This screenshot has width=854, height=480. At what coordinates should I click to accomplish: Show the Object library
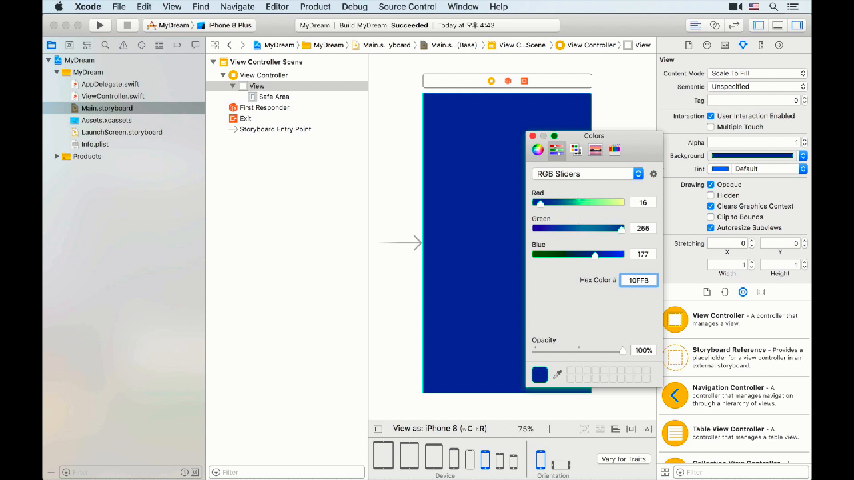click(x=743, y=292)
